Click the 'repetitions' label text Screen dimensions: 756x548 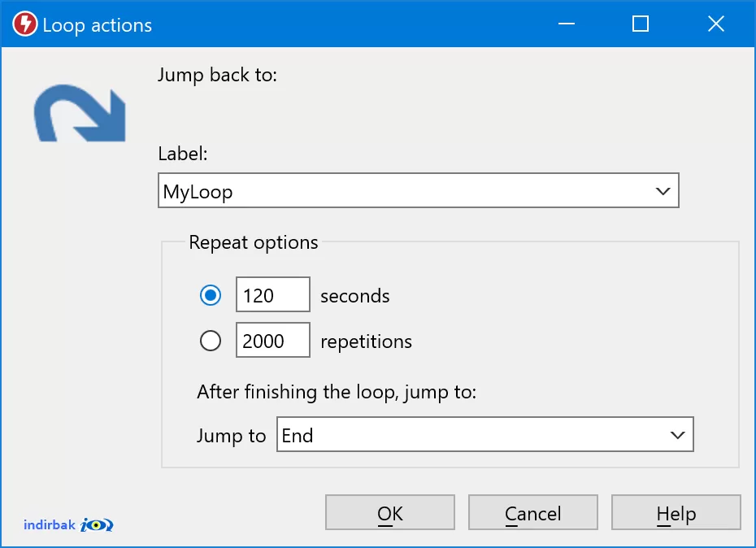(366, 342)
